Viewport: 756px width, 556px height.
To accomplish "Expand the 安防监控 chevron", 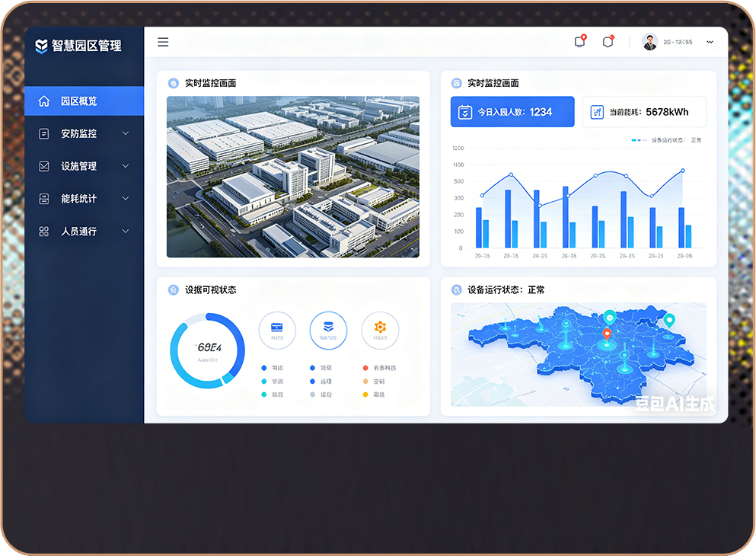I will point(126,133).
